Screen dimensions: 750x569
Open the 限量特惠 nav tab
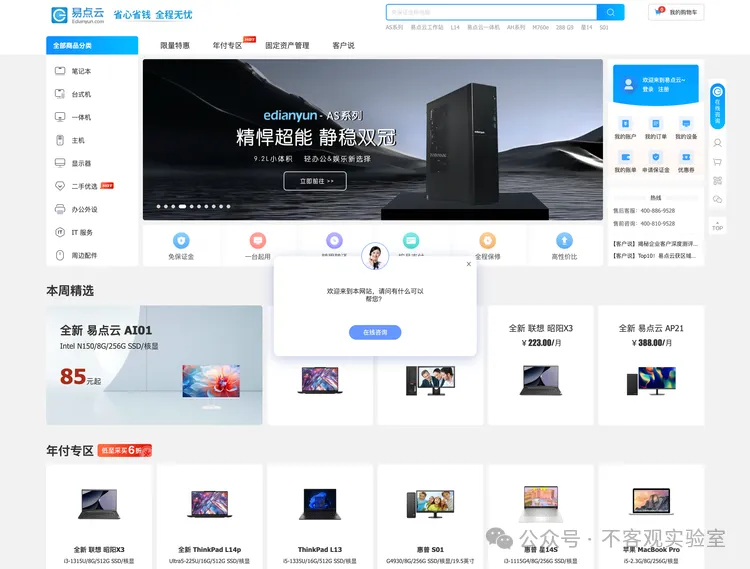(x=175, y=45)
